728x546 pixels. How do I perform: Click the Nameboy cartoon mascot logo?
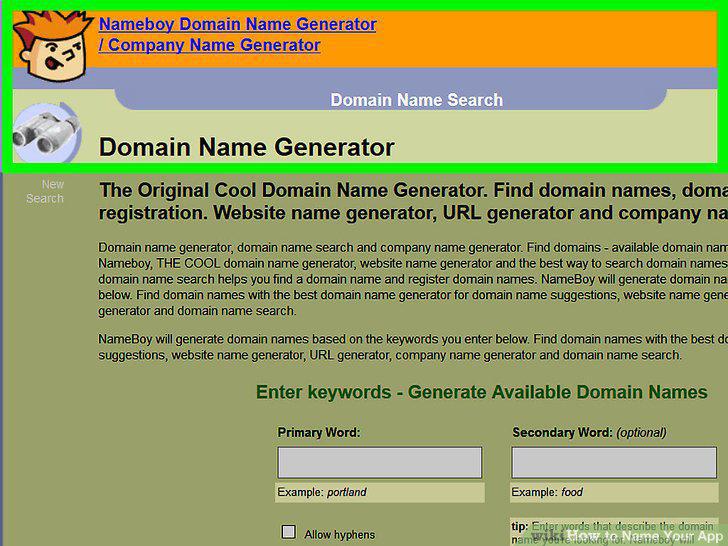click(x=52, y=46)
